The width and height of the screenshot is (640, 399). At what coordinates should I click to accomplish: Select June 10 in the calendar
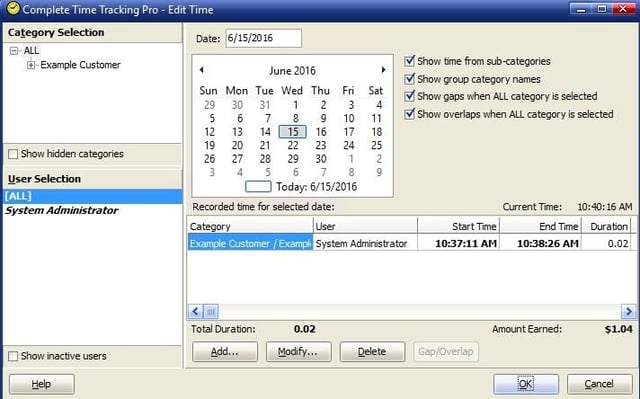(x=349, y=118)
